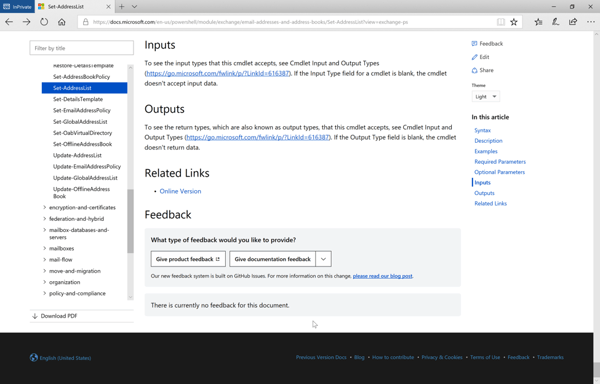Jump to Related Links in article nav
Image resolution: width=600 pixels, height=384 pixels.
pos(491,203)
